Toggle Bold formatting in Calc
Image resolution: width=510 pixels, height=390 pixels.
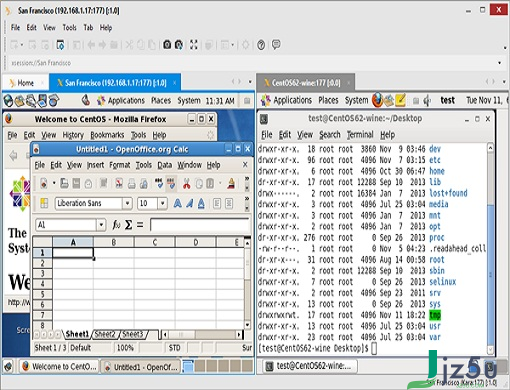click(x=178, y=203)
